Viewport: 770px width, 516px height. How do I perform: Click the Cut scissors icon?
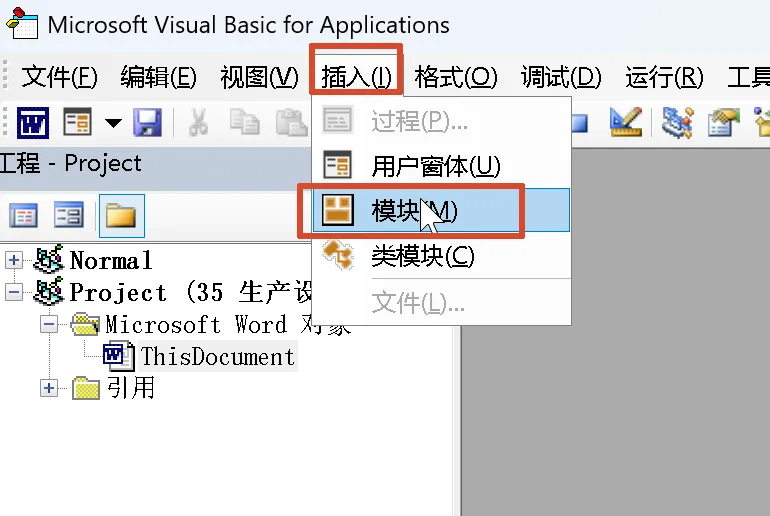pyautogui.click(x=198, y=122)
